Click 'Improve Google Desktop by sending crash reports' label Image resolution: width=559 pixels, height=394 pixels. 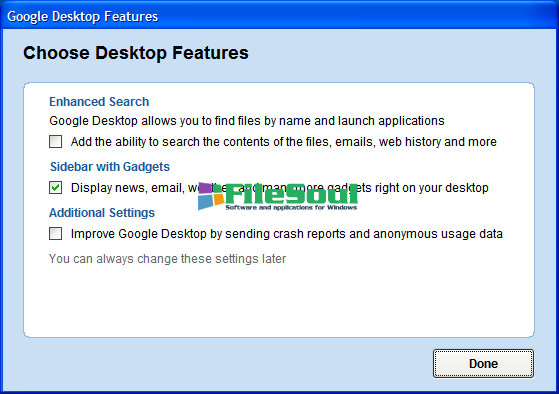(287, 234)
